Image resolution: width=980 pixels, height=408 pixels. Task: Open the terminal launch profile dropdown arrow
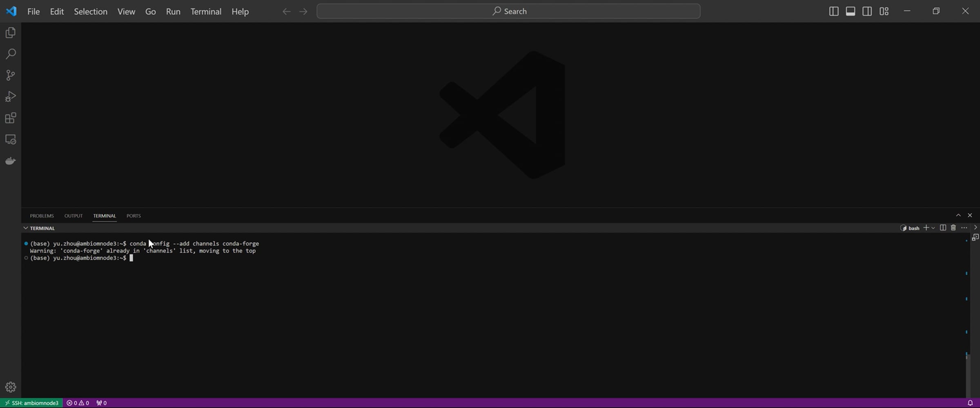(x=933, y=228)
